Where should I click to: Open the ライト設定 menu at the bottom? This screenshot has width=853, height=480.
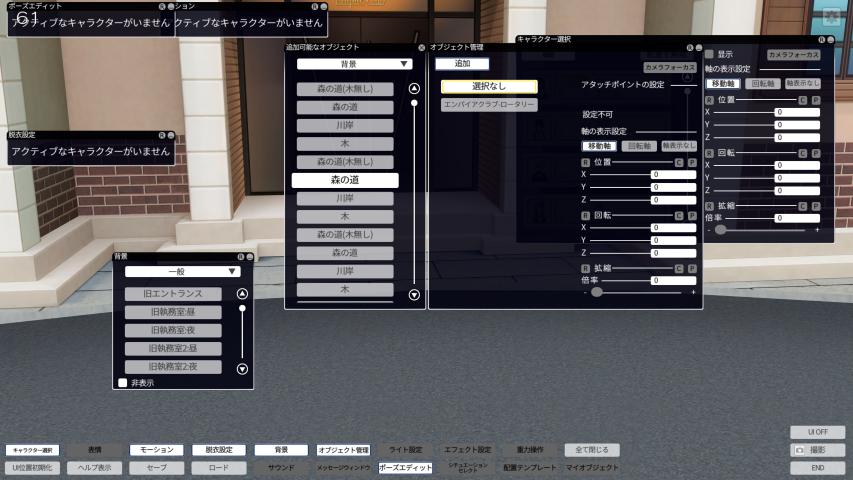coord(405,450)
